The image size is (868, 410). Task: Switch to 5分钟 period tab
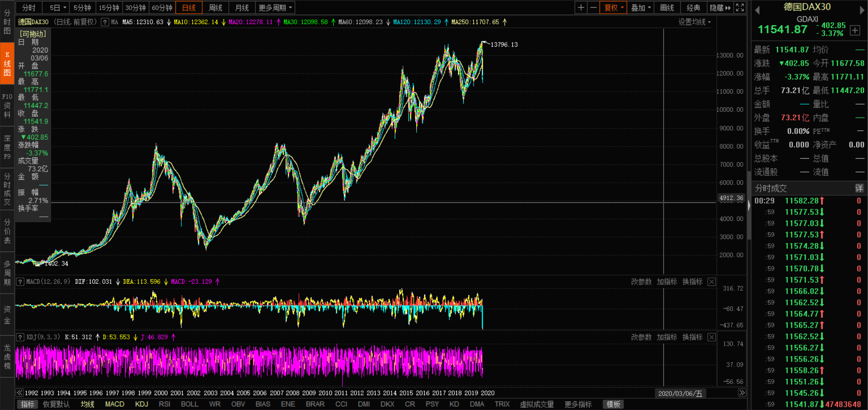point(82,8)
